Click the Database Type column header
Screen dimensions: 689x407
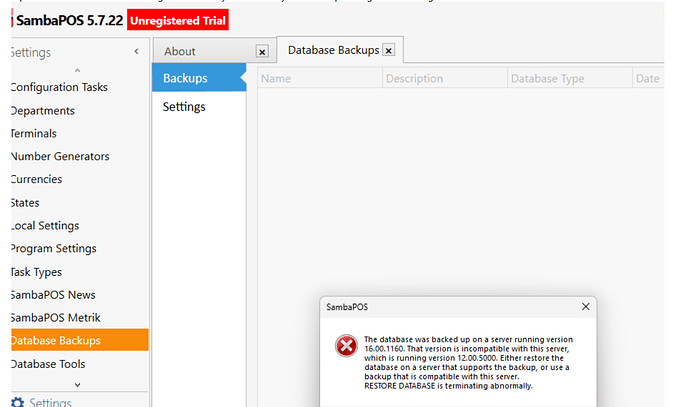tap(547, 79)
